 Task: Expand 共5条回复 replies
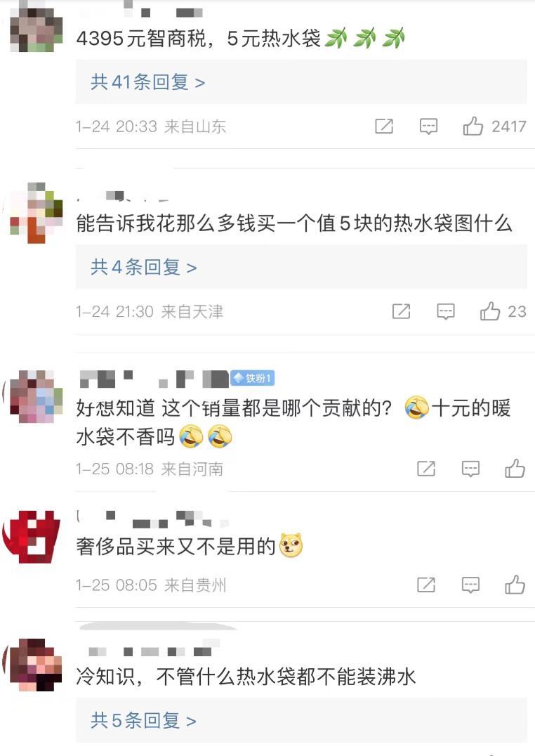144,721
